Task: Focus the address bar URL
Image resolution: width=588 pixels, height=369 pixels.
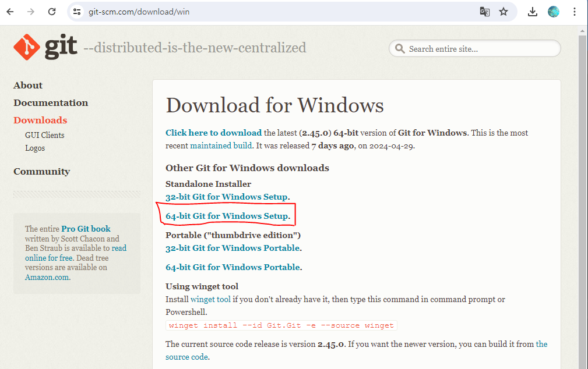Action: [139, 12]
